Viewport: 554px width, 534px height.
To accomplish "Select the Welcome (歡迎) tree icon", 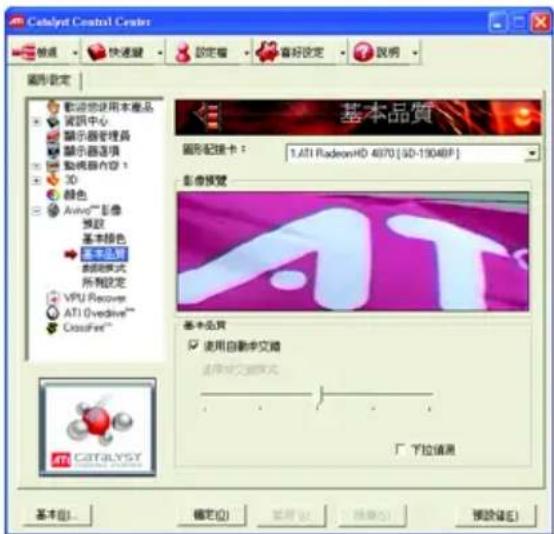I will [x=53, y=107].
